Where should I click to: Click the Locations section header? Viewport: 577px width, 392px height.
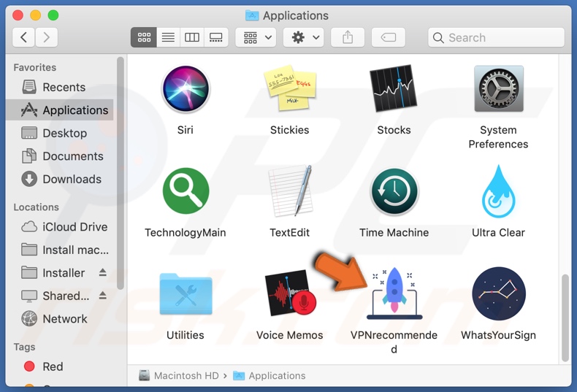(x=36, y=207)
